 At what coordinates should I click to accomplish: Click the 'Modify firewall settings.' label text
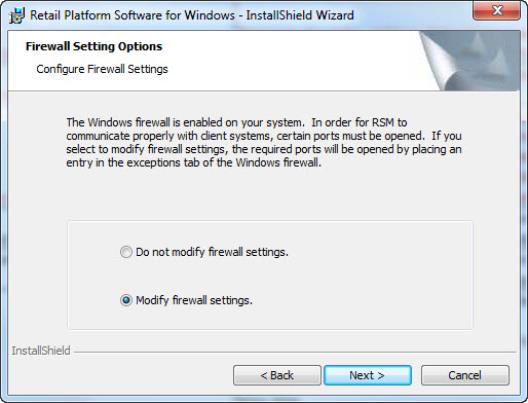point(194,300)
